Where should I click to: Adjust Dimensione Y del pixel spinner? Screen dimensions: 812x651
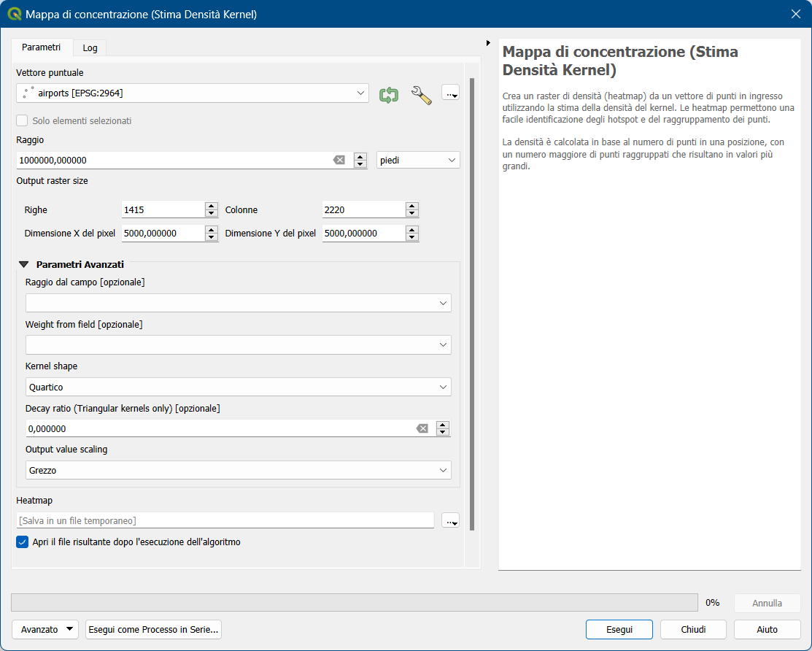pos(411,233)
